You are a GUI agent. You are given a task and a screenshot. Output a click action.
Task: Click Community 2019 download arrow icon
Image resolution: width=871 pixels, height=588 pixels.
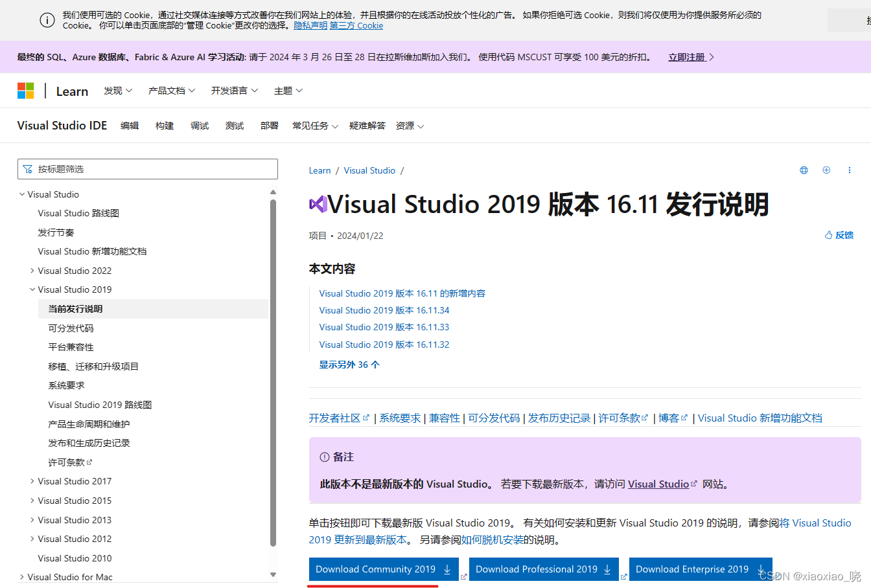click(447, 569)
